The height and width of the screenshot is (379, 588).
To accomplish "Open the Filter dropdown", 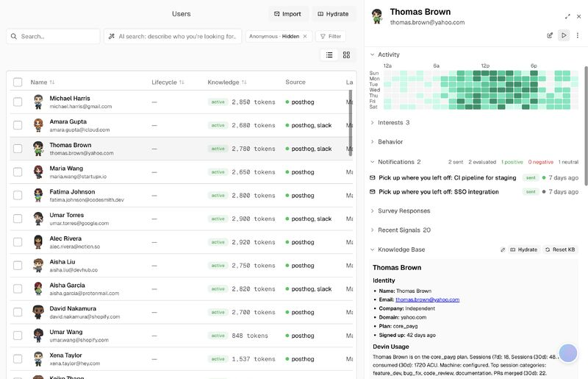I will point(331,37).
